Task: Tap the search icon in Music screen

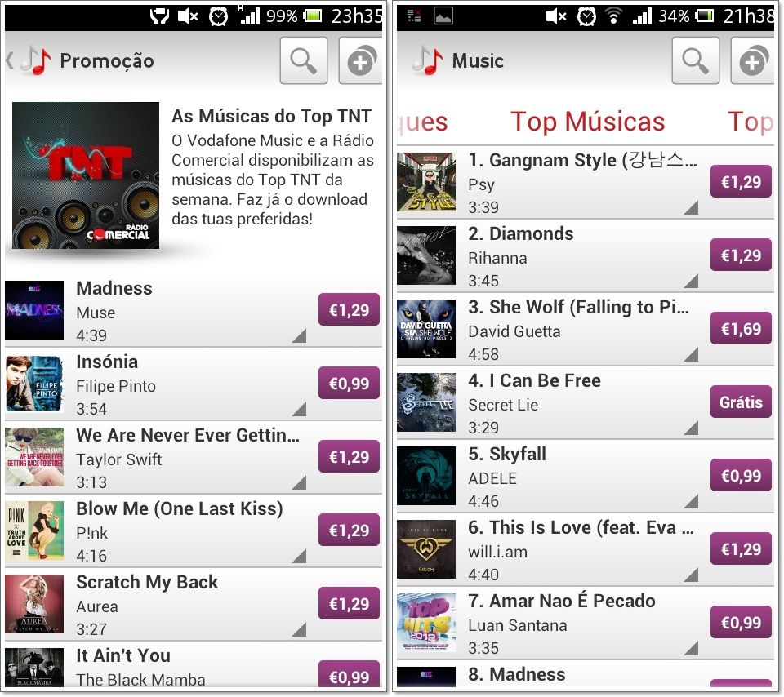Action: [x=696, y=60]
